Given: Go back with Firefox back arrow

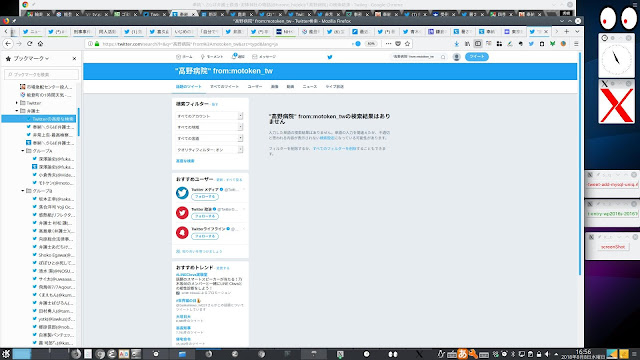Looking at the screenshot, I should point(8,43).
